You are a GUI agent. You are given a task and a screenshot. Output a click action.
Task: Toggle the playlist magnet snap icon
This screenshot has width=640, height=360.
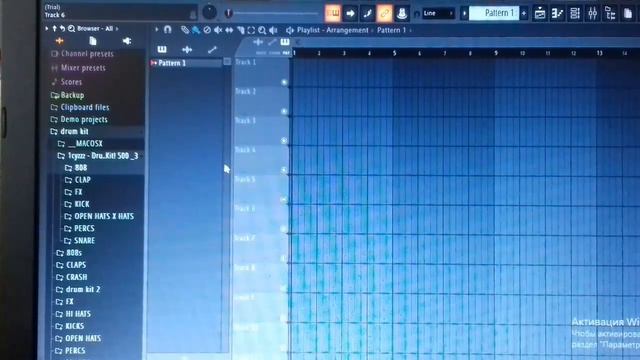(167, 29)
